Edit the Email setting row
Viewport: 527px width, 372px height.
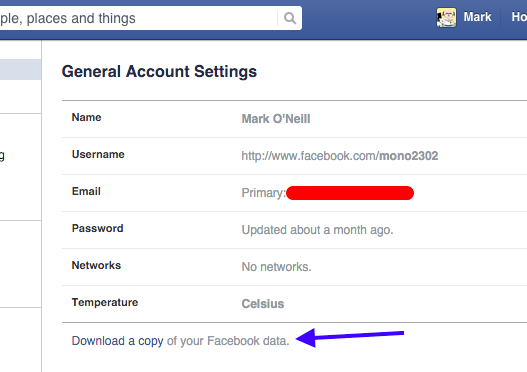pos(294,193)
